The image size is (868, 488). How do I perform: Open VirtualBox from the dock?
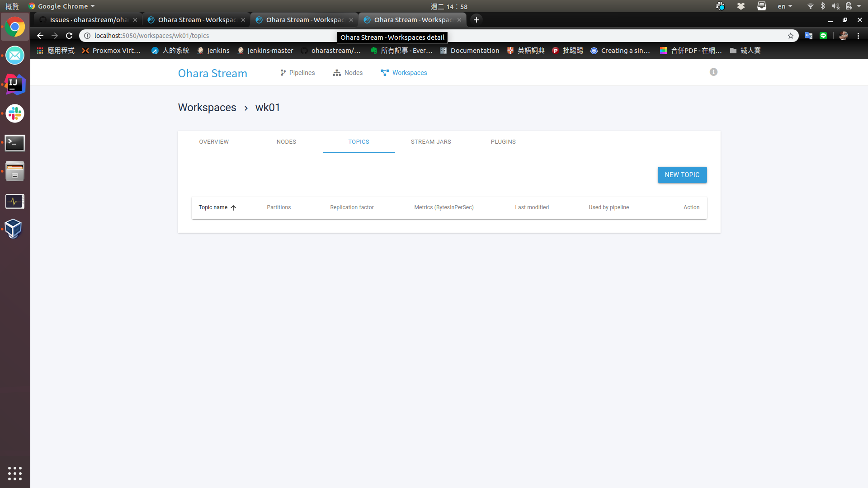(14, 229)
